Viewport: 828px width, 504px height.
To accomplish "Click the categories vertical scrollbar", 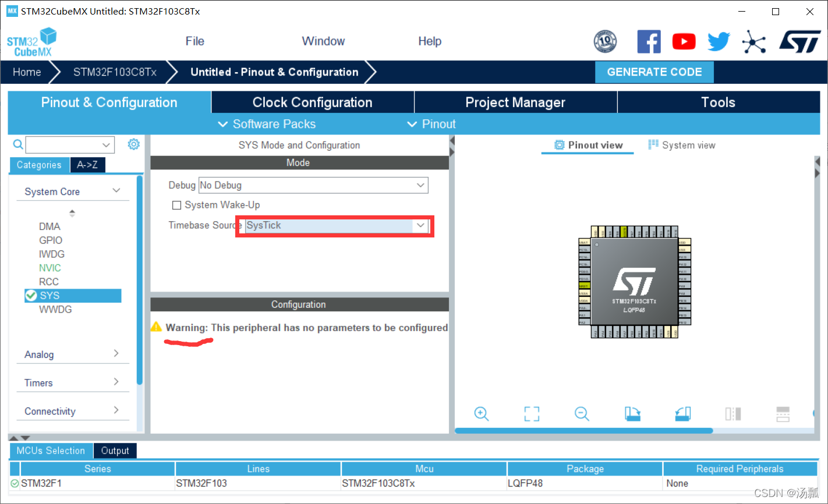I will pos(139,280).
